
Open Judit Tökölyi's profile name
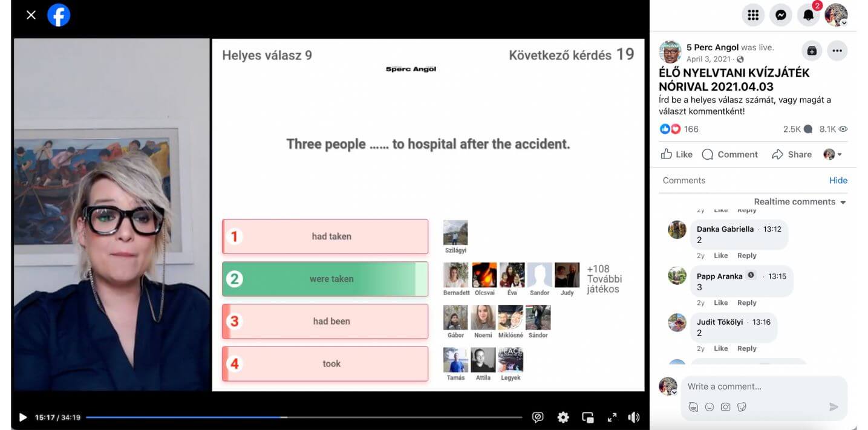point(720,322)
